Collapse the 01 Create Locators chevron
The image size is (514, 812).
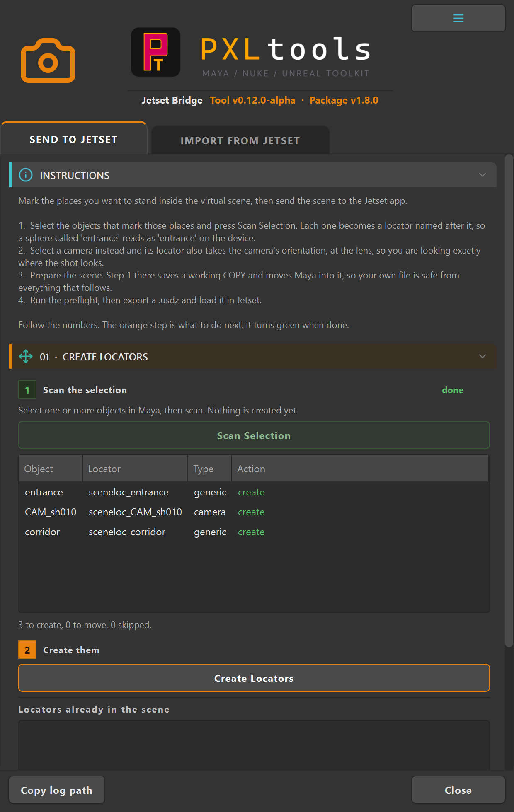pyautogui.click(x=482, y=356)
